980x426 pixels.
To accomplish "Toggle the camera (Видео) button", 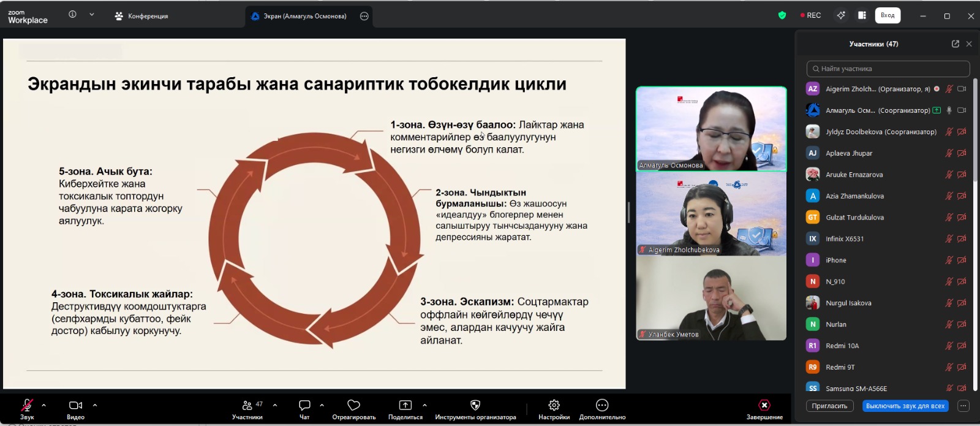I will pyautogui.click(x=75, y=406).
